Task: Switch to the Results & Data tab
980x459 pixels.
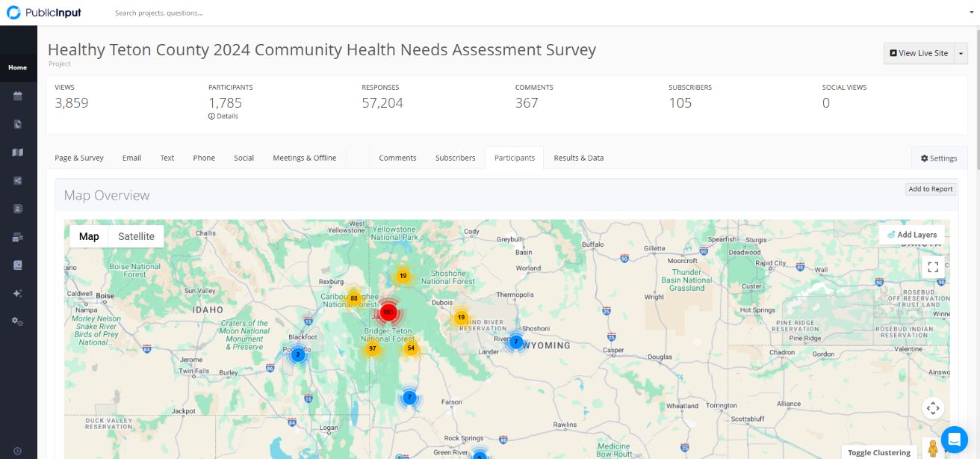Action: 578,158
